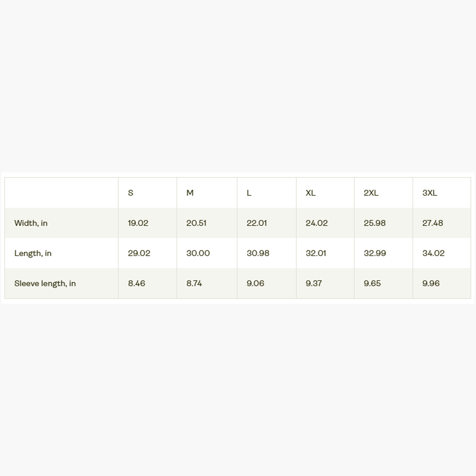Select the 3XL size column header
The image size is (476, 476).
(429, 193)
